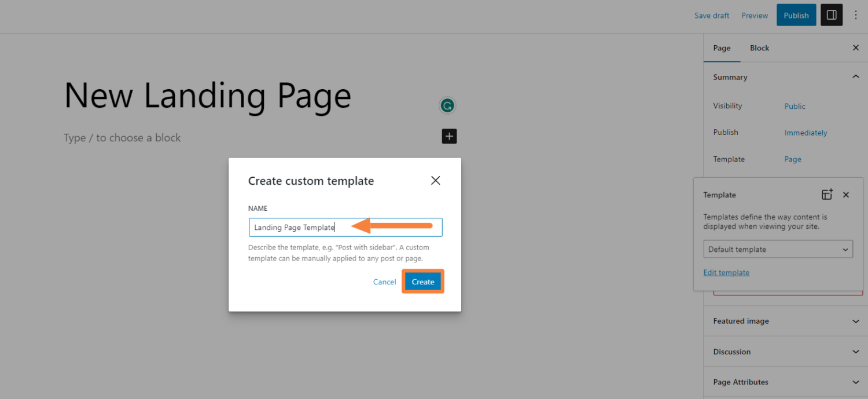
Task: Change visibility via the Public link
Action: click(795, 107)
